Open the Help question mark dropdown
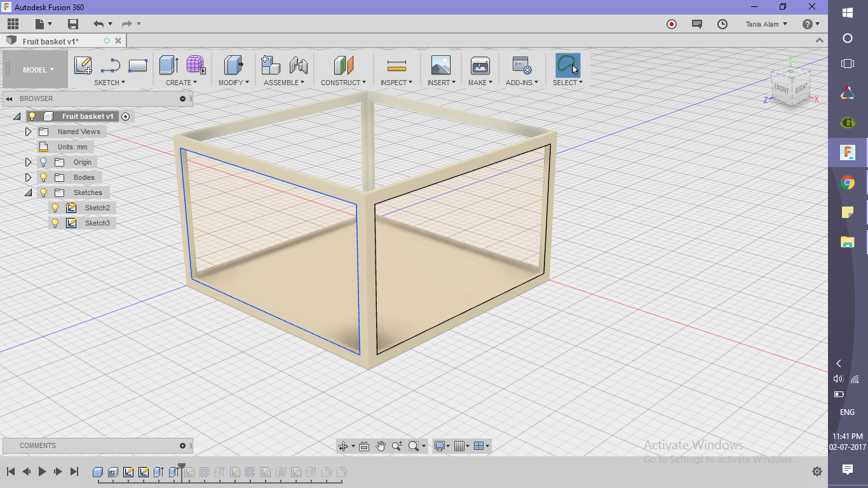Screen dimensions: 868x488 click(x=811, y=24)
